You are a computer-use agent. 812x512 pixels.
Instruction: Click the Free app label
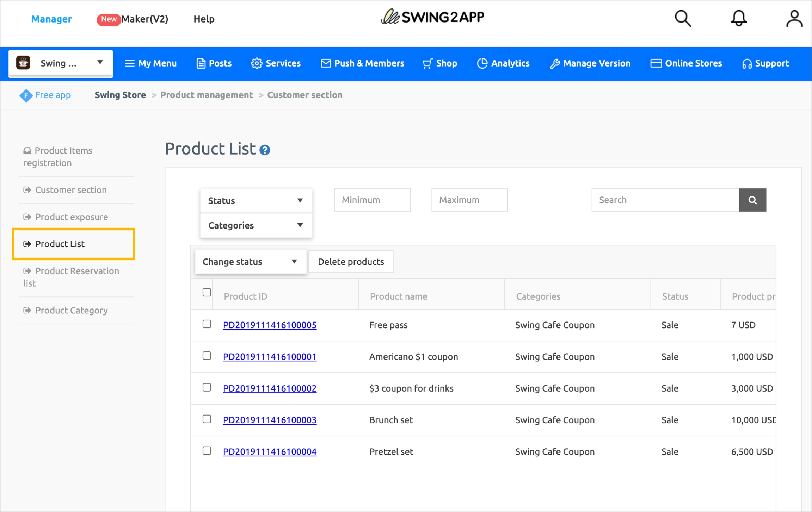coord(53,95)
